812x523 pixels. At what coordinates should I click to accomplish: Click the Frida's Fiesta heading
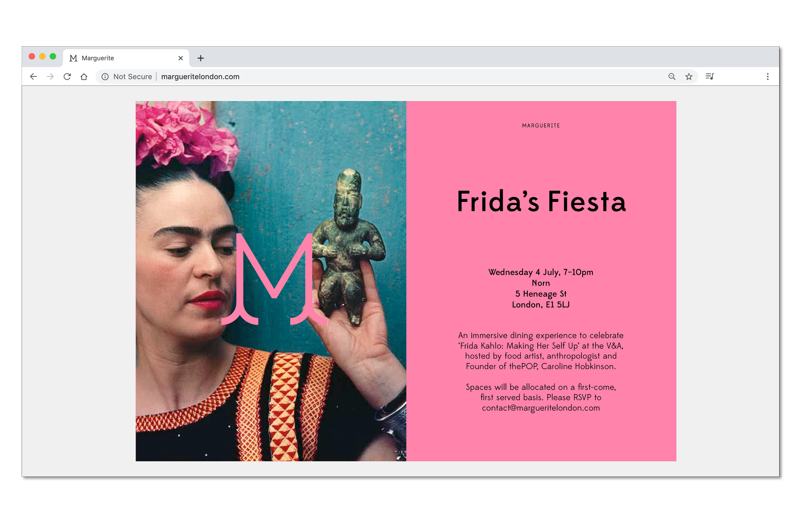[x=541, y=202]
